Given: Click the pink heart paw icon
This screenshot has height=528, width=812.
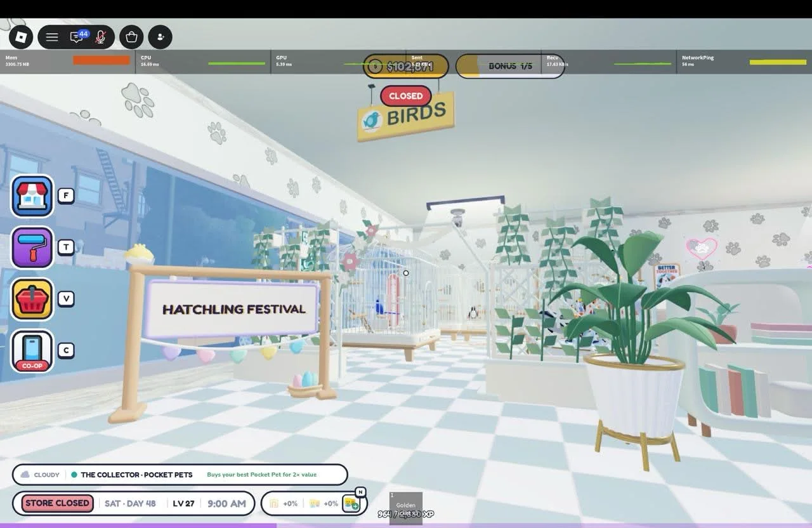Looking at the screenshot, I should coord(702,248).
